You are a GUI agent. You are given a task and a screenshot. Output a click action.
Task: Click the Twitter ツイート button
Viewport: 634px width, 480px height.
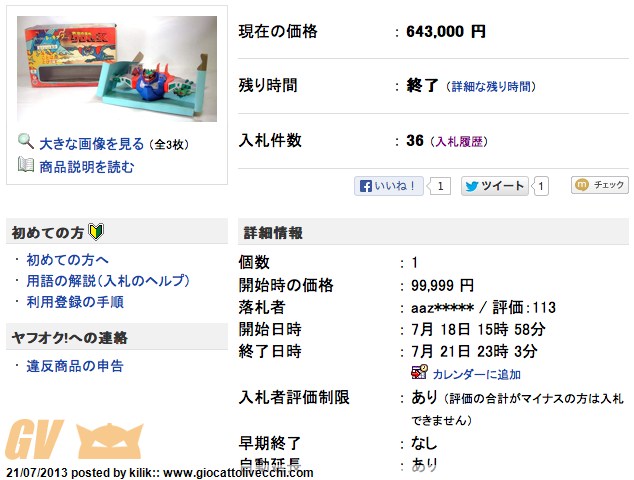[x=495, y=186]
